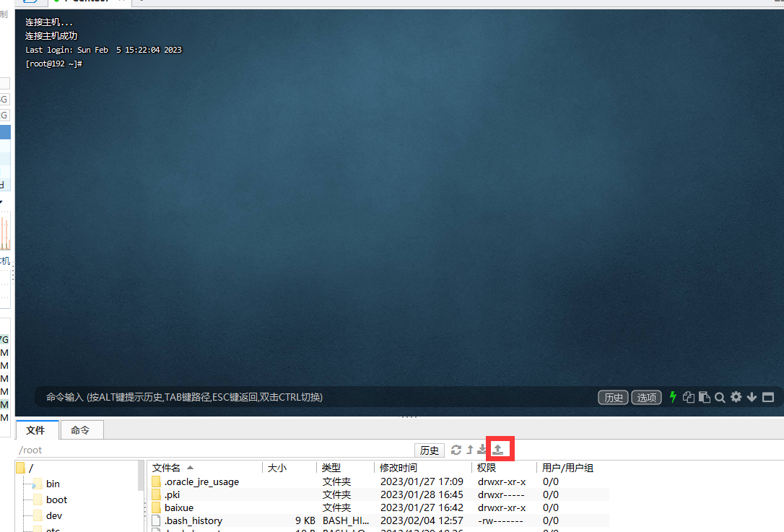The width and height of the screenshot is (784, 532).
Task: Click the 2023/02/04 12:57 modified time cell
Action: pos(422,520)
